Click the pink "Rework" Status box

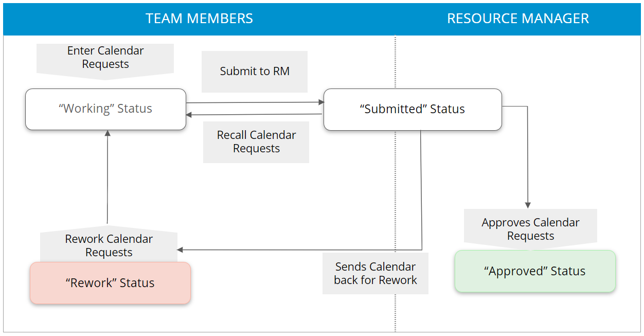click(110, 283)
